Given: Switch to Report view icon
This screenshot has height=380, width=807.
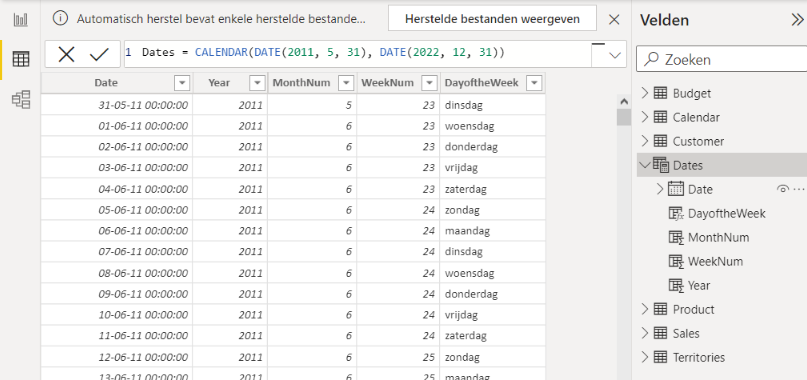Looking at the screenshot, I should click(x=21, y=20).
